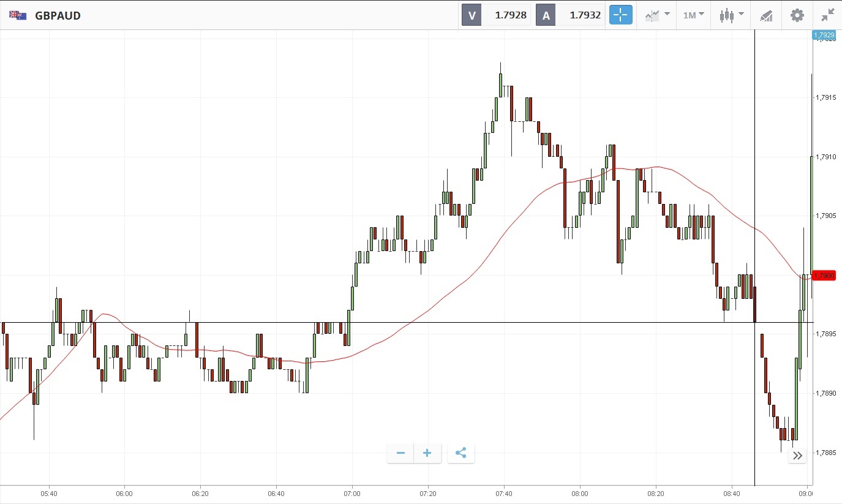
Task: Click the 1,7895 price axis label
Action: click(825, 334)
